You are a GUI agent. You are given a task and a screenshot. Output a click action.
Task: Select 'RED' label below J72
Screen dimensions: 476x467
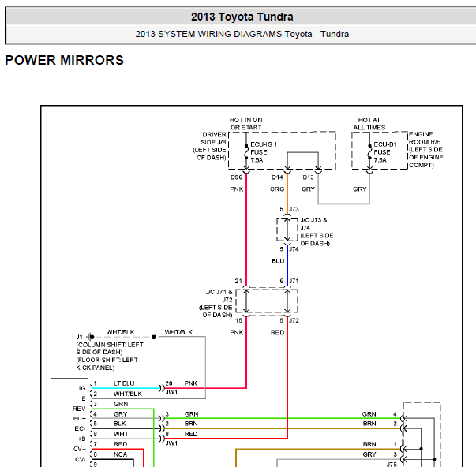[277, 333]
